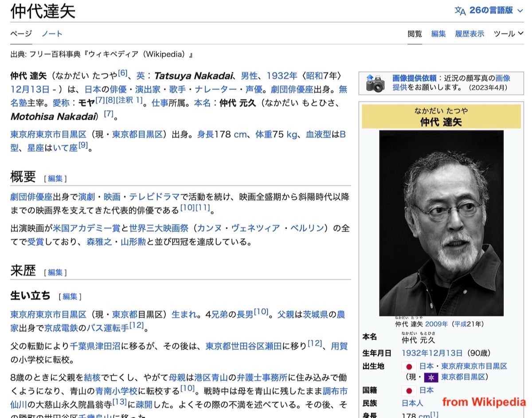Viewport: 532px width, 418px height.
Task: Follow the 血液型 link
Action: coord(319,134)
